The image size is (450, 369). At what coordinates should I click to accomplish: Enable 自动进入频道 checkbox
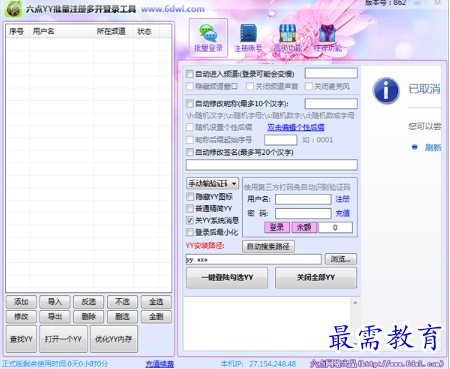click(190, 74)
